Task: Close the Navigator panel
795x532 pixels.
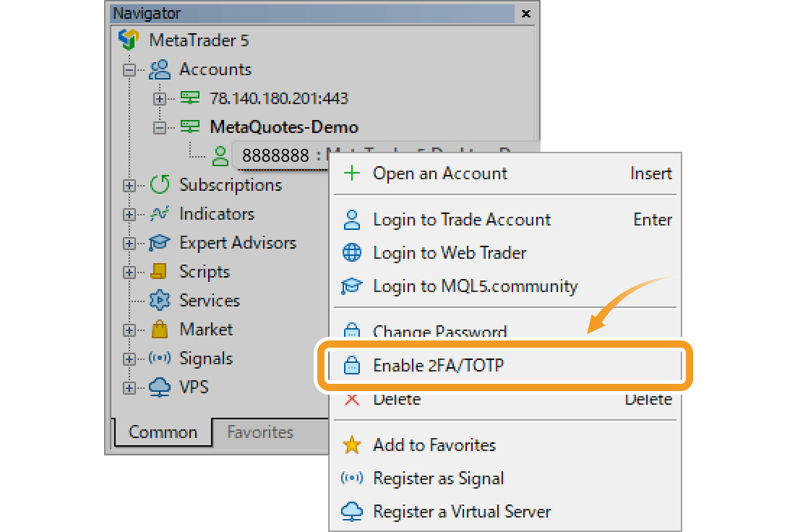Action: pos(526,14)
